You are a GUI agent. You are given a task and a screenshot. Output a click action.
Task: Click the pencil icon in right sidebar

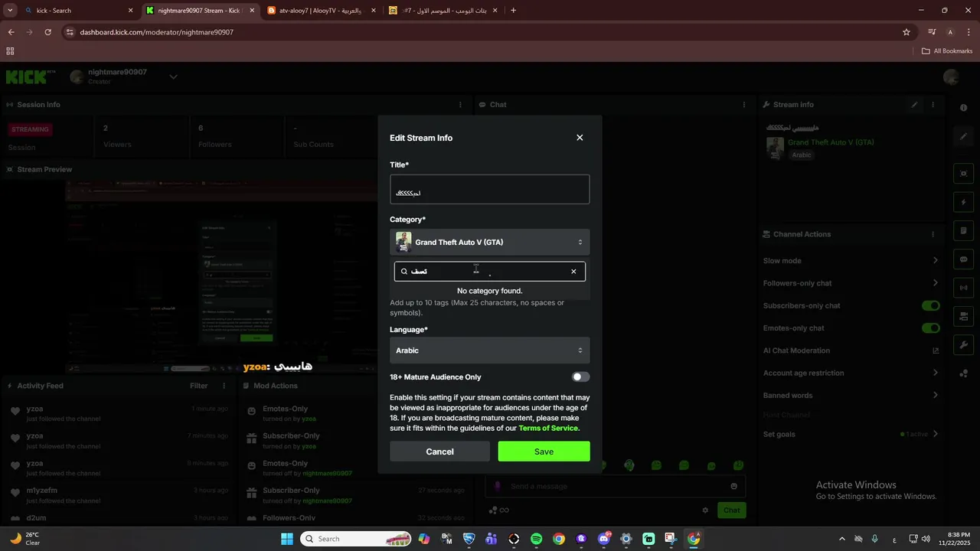(964, 136)
